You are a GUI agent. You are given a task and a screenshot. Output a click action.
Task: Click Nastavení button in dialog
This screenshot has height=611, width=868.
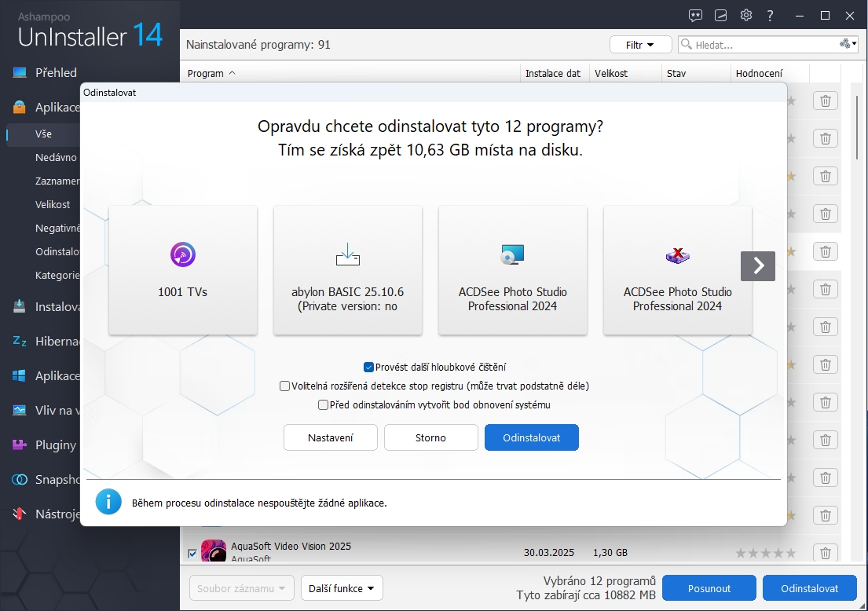pos(331,437)
